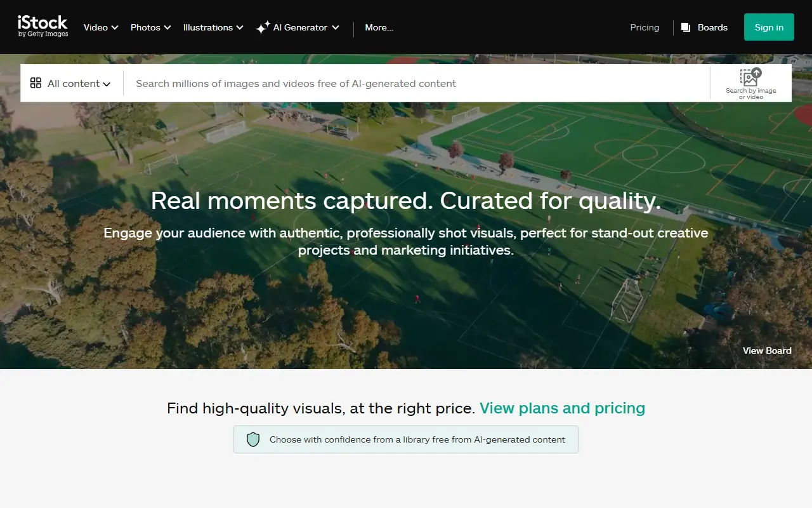This screenshot has width=812, height=508.
Task: Open View plans and pricing link
Action: [562, 408]
